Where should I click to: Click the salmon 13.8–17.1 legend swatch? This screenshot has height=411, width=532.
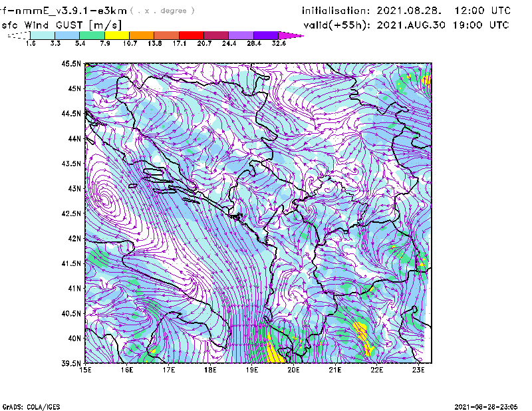pos(167,35)
